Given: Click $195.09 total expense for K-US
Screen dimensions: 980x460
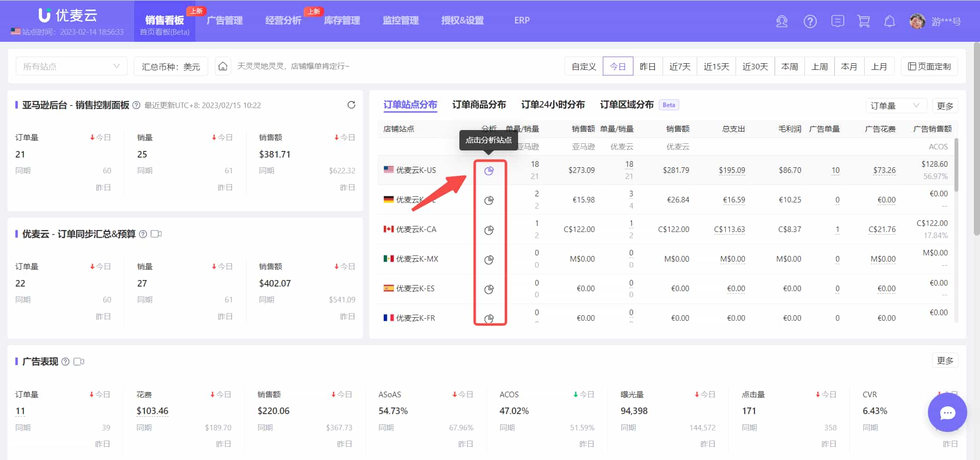Looking at the screenshot, I should tap(732, 170).
